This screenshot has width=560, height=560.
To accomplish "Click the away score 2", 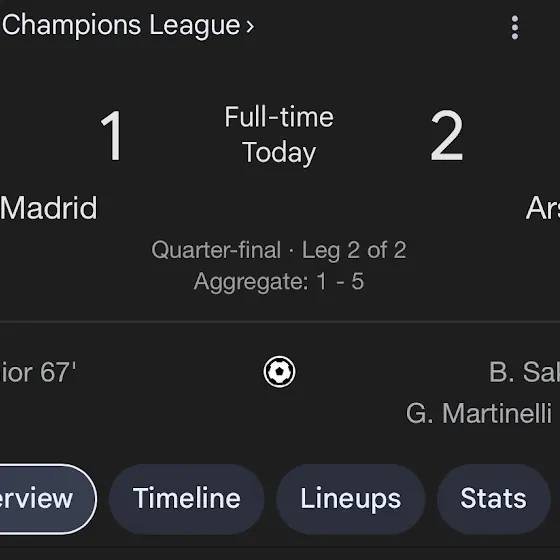I will pos(447,136).
